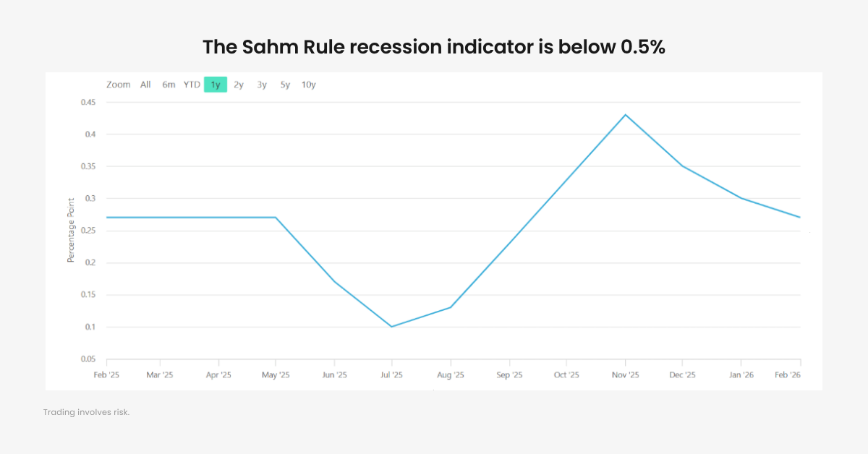
Task: Click the Jun '25 data point on line
Action: 334,281
